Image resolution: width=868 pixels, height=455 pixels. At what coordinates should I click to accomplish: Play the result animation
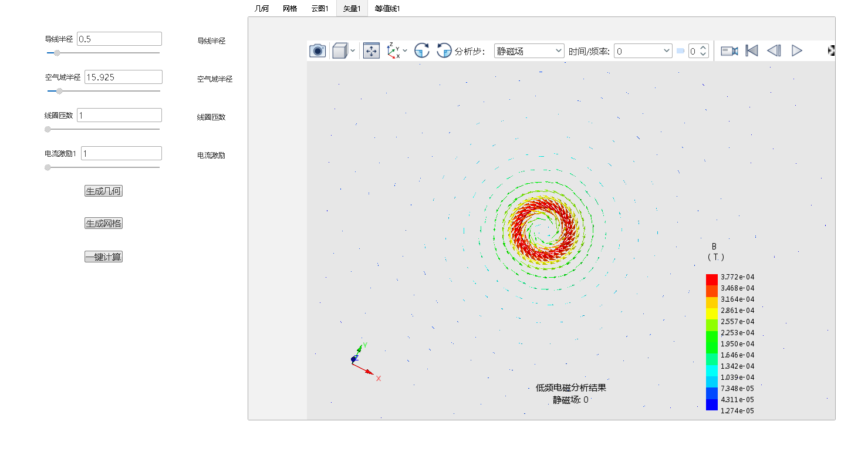tap(796, 51)
